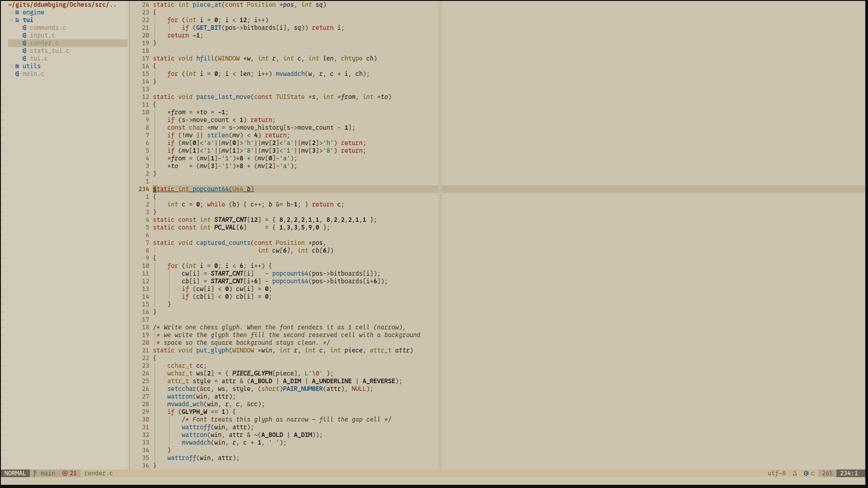Click the C file icon beside main.c
This screenshot has height=488, width=868.
[17, 74]
